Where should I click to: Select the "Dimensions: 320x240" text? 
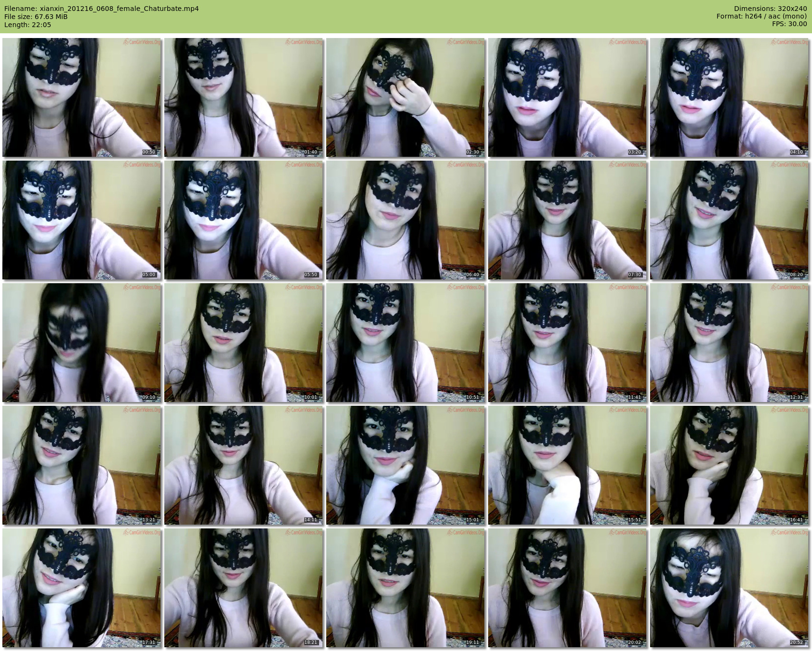pyautogui.click(x=770, y=9)
